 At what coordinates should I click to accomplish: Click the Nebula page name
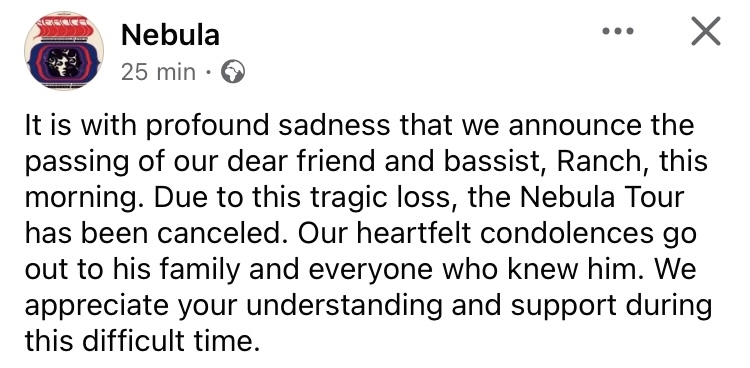(170, 35)
